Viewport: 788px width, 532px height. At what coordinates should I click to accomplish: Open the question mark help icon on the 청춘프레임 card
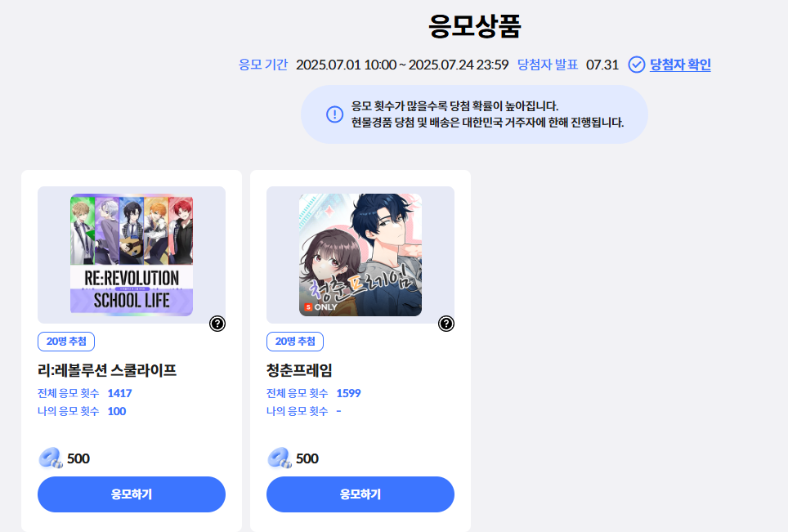445,324
